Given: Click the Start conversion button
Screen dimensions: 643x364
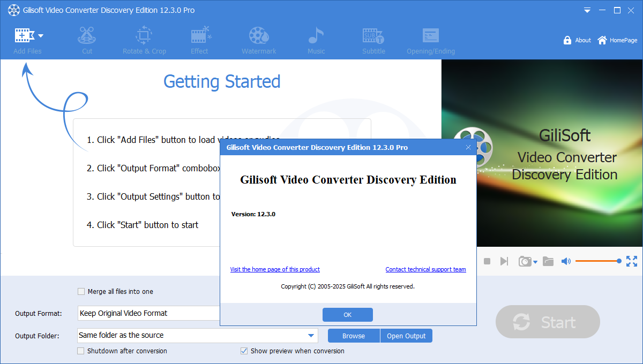Looking at the screenshot, I should pyautogui.click(x=548, y=322).
